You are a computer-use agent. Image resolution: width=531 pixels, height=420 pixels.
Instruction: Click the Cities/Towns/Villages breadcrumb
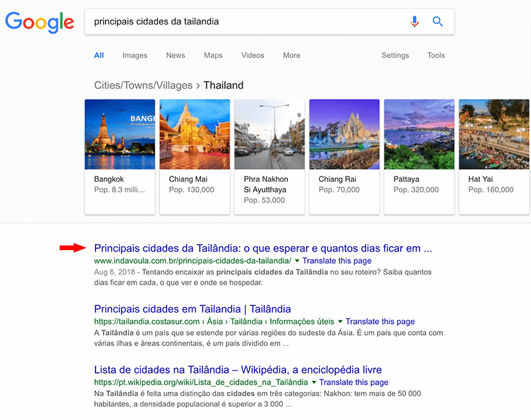point(143,86)
